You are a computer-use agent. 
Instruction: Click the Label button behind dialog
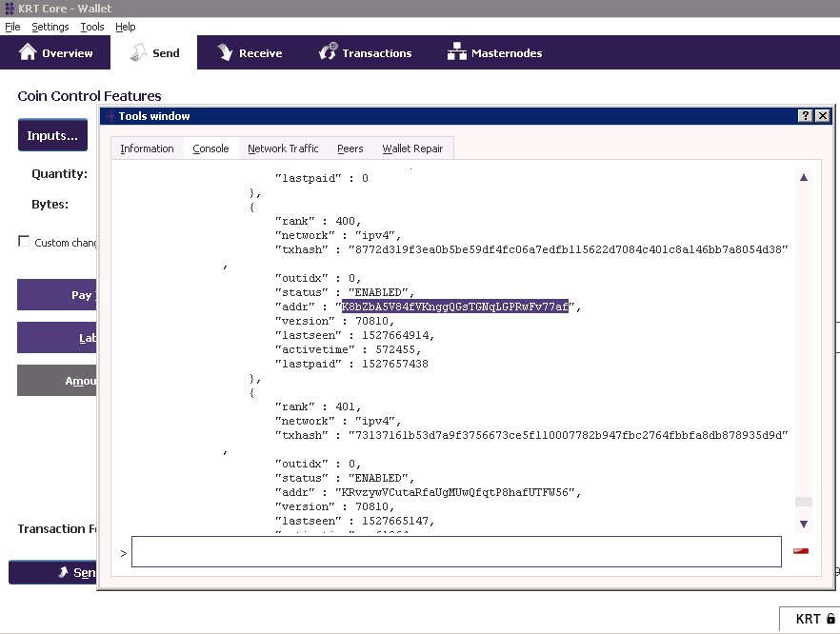(57, 337)
